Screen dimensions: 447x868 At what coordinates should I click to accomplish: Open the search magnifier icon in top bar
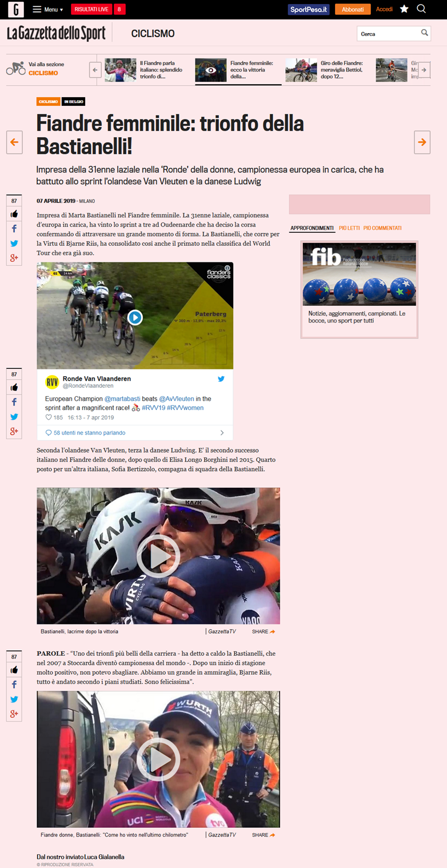pyautogui.click(x=421, y=9)
